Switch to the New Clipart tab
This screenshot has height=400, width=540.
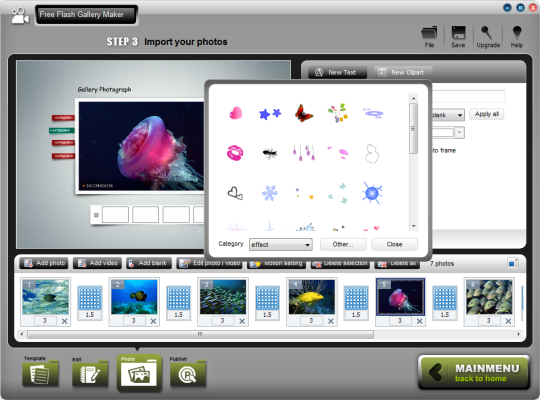402,72
